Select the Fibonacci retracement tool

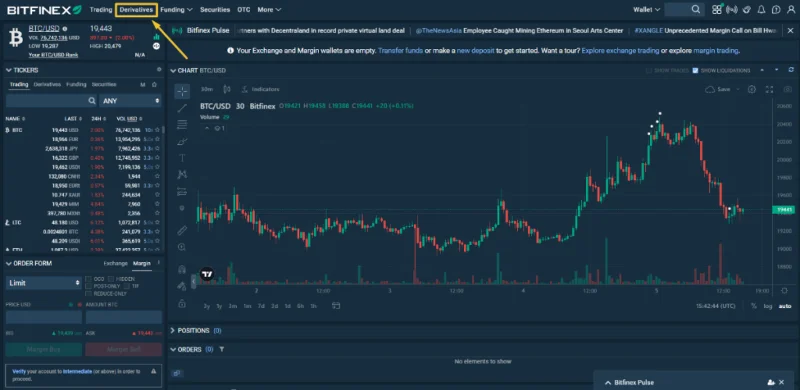coord(182,125)
